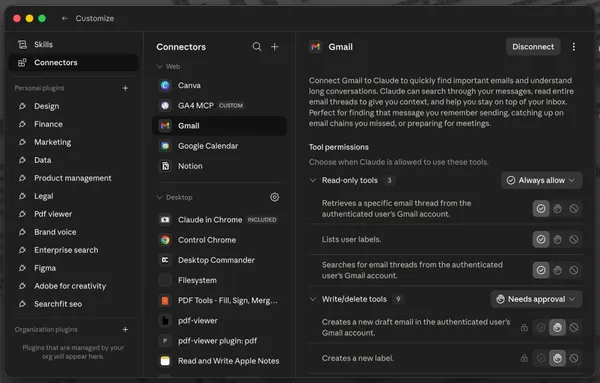The width and height of the screenshot is (600, 383).
Task: Click lock icon on Creates a new label row
Action: (524, 358)
